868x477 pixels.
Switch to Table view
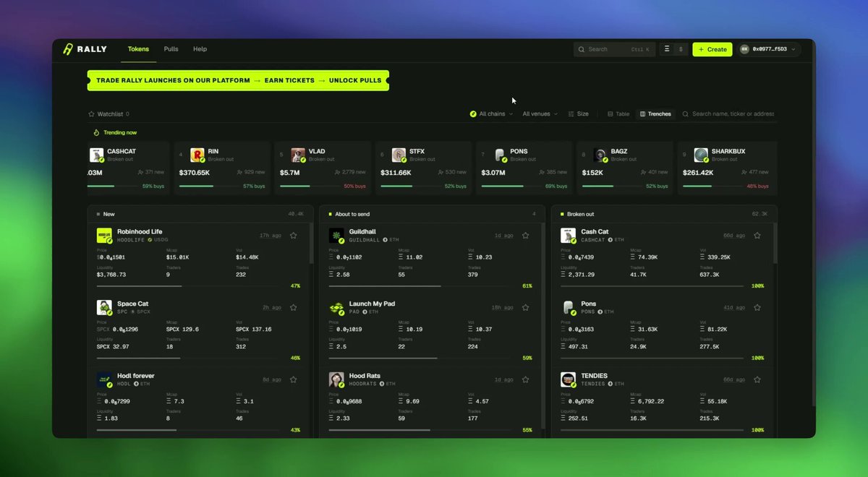[x=618, y=114]
